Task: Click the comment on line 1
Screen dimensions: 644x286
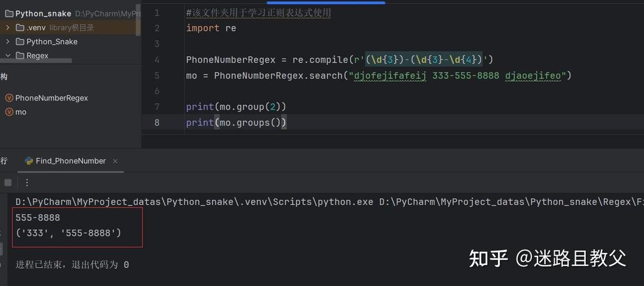Action: pyautogui.click(x=258, y=13)
